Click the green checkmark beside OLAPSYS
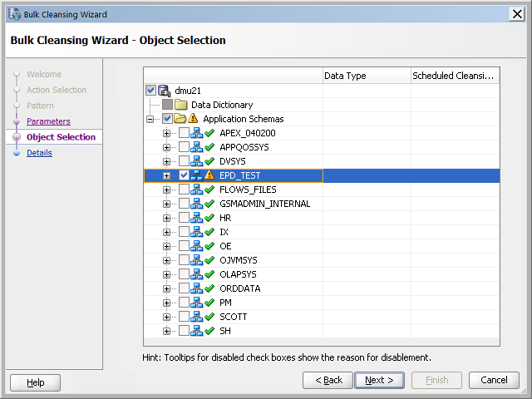Image resolution: width=532 pixels, height=399 pixels. click(x=209, y=274)
